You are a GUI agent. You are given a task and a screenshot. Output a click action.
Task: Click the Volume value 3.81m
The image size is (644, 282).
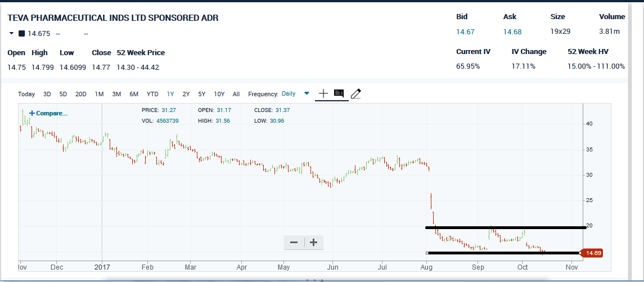pos(610,32)
